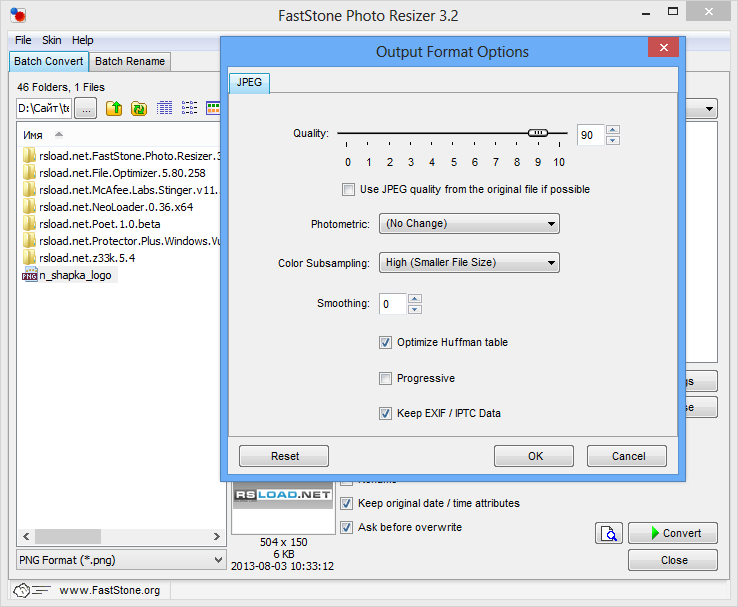This screenshot has width=738, height=607.
Task: Click the file list scroll right arrow
Action: (x=217, y=536)
